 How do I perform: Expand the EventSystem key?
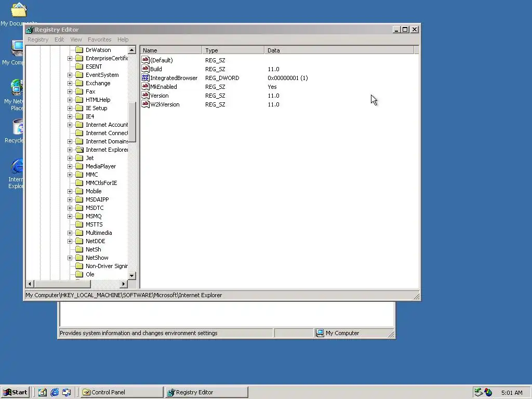click(x=70, y=75)
